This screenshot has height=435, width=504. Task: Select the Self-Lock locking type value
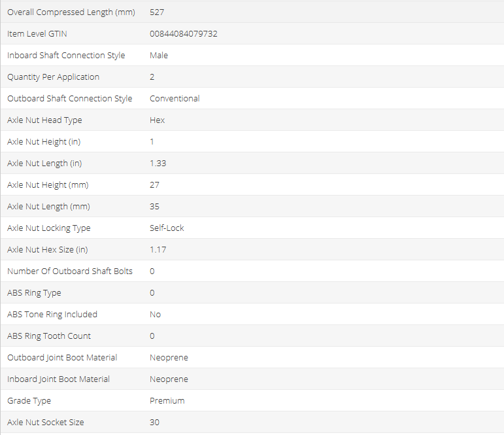pos(167,228)
